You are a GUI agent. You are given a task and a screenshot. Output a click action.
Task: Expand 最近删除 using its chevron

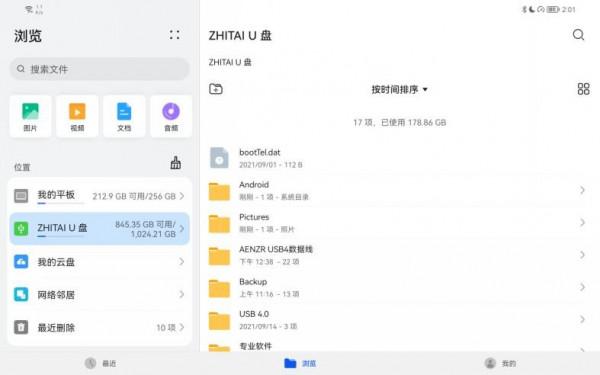pyautogui.click(x=182, y=327)
